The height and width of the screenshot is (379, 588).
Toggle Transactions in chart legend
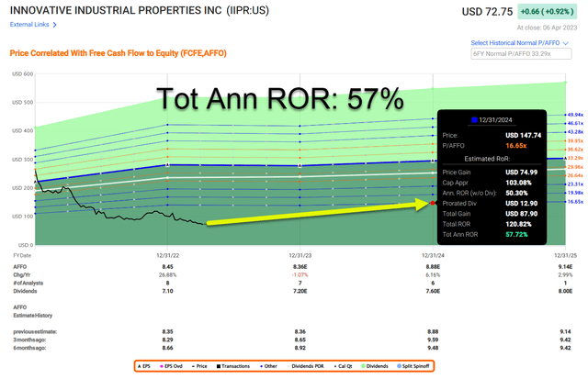[x=233, y=366]
